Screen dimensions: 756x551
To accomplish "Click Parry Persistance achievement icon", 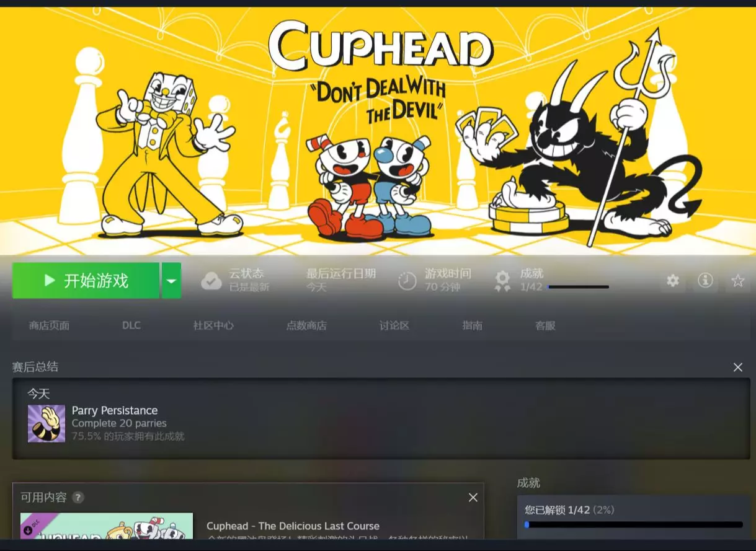I will click(47, 423).
